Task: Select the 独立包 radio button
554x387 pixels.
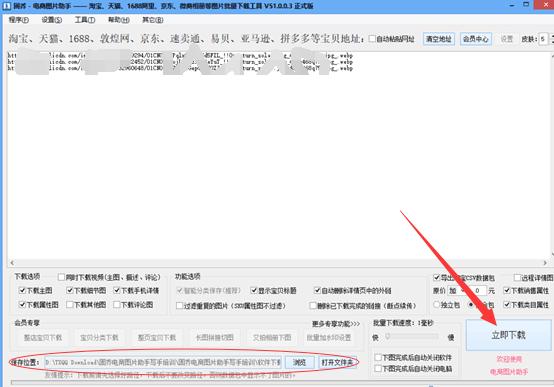Action: (x=437, y=305)
